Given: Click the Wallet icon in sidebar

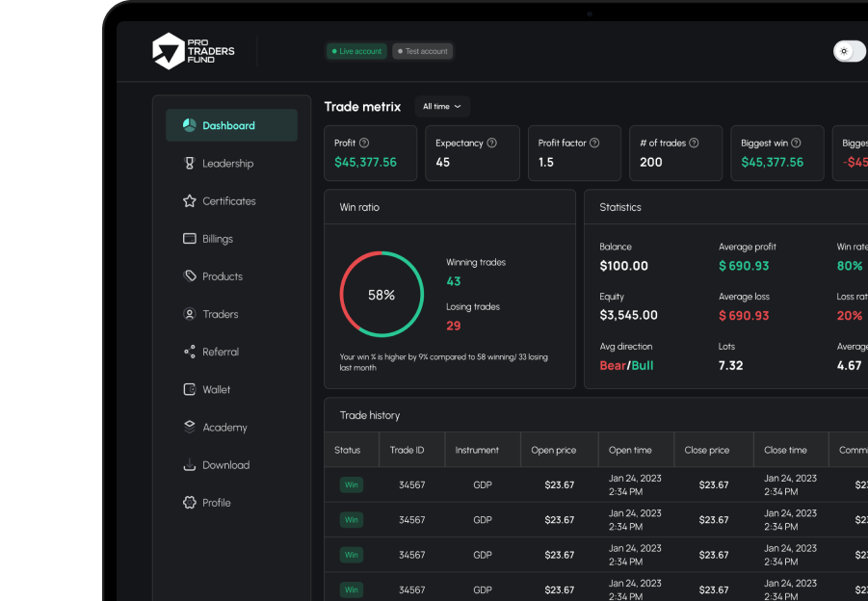Looking at the screenshot, I should click(189, 389).
